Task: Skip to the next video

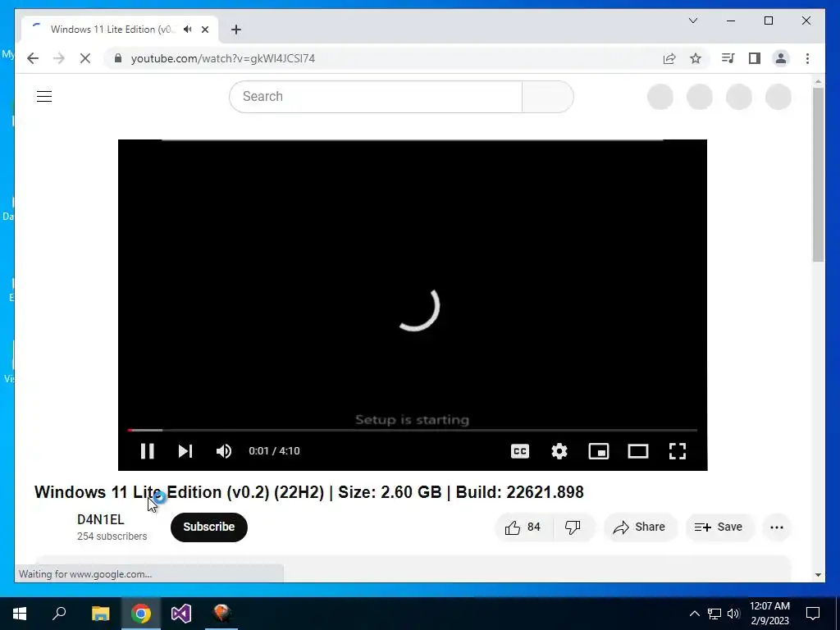Action: pos(185,451)
